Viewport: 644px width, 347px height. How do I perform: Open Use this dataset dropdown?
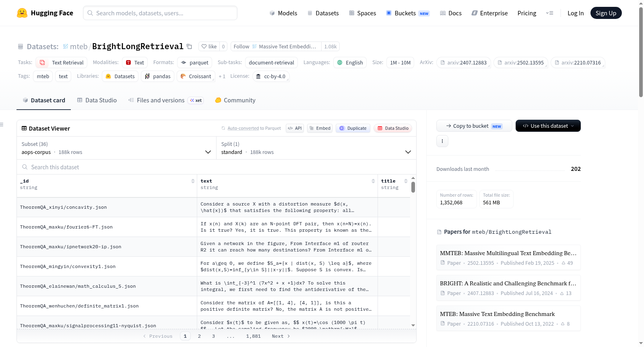[x=548, y=126]
